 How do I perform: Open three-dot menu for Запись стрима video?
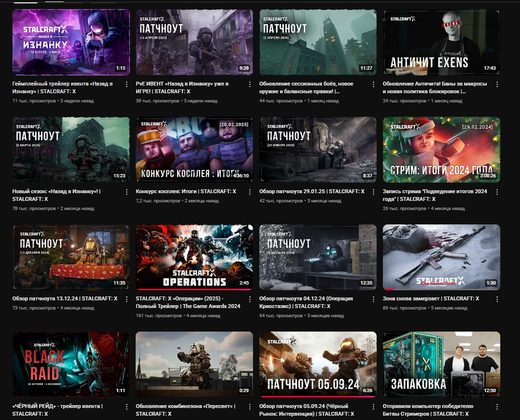pos(497,192)
